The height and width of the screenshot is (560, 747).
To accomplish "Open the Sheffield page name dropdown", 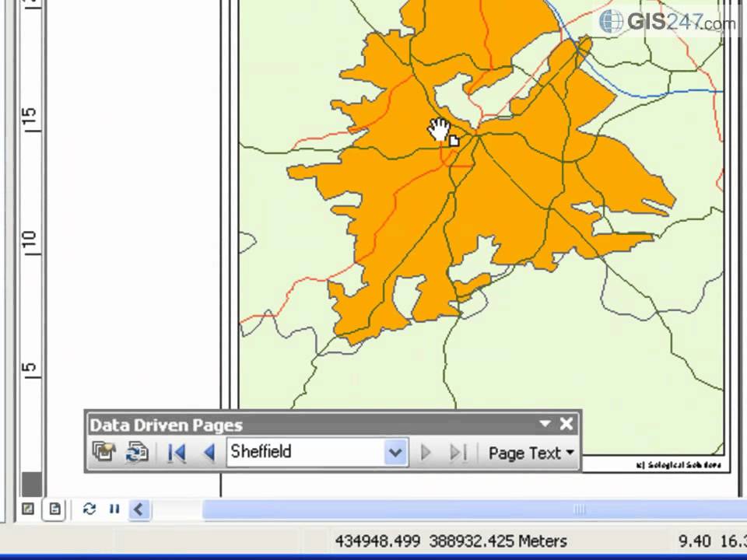I will click(x=395, y=452).
